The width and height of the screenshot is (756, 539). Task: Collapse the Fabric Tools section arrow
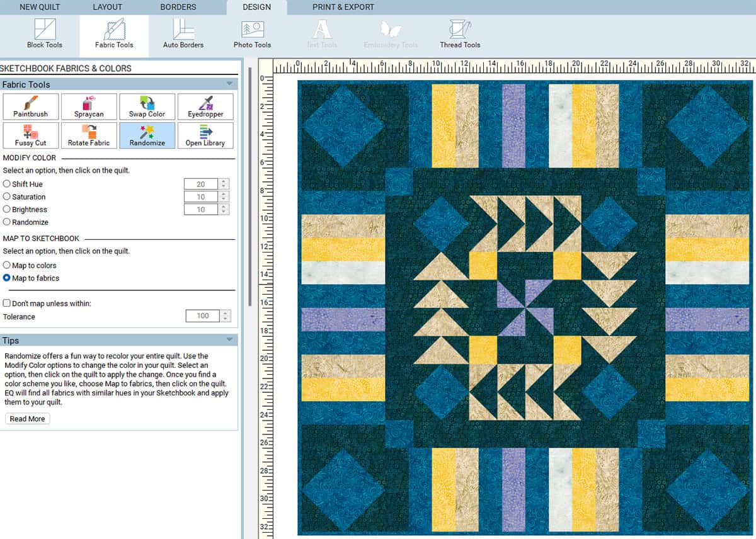229,84
